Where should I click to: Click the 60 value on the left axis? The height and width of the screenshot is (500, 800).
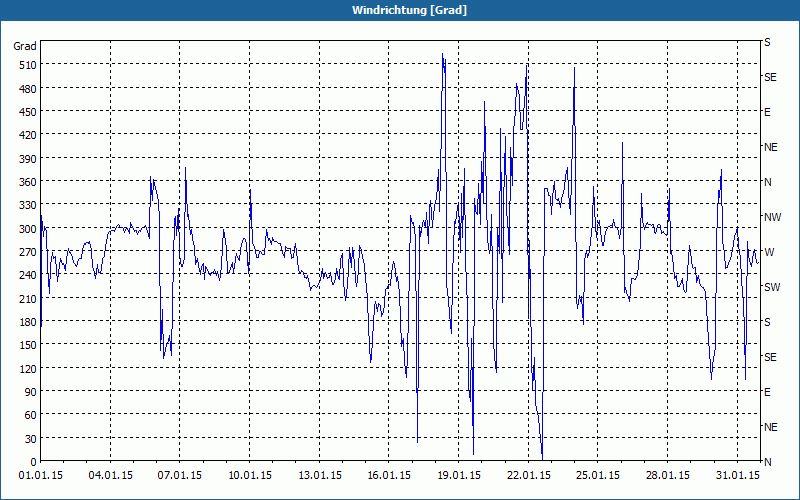[x=31, y=415]
